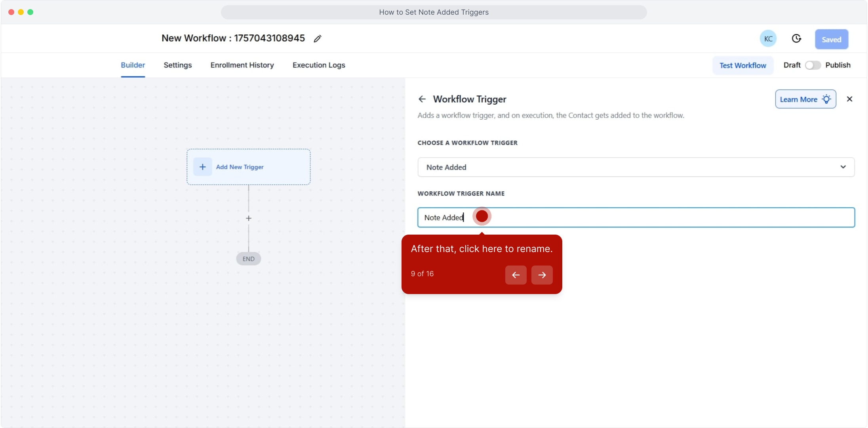This screenshot has height=428, width=868.
Task: Click the Workflow Trigger Name input field
Action: click(653, 218)
